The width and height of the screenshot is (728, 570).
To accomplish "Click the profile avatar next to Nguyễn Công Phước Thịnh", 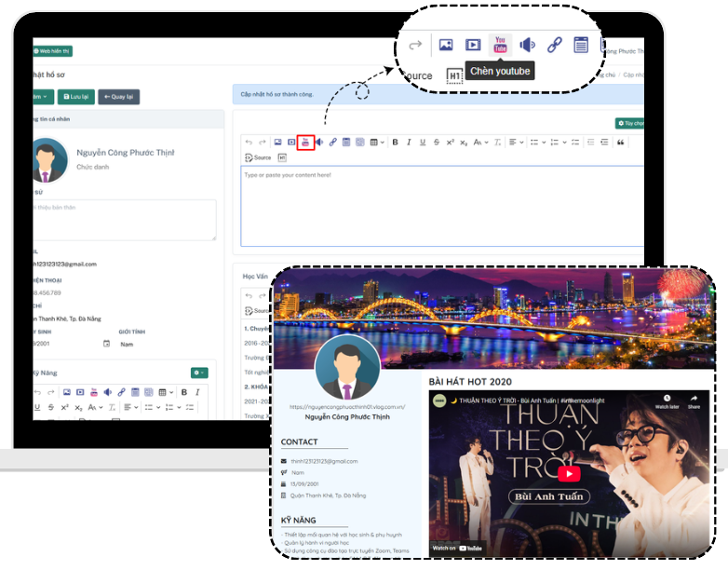I will tap(49, 160).
